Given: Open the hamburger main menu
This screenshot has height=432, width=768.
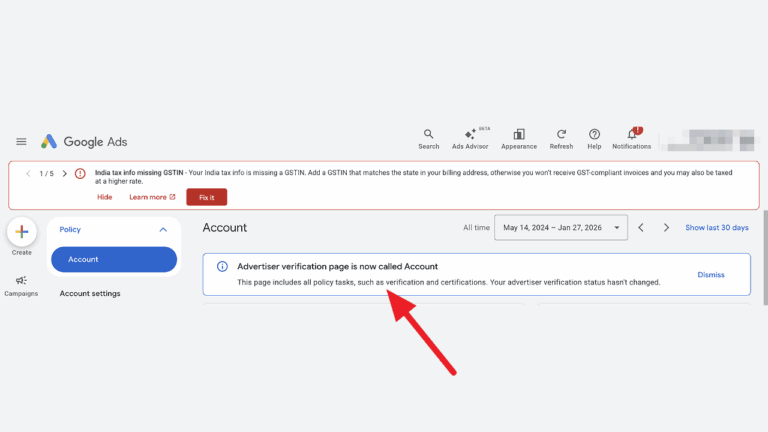Looking at the screenshot, I should click(21, 142).
